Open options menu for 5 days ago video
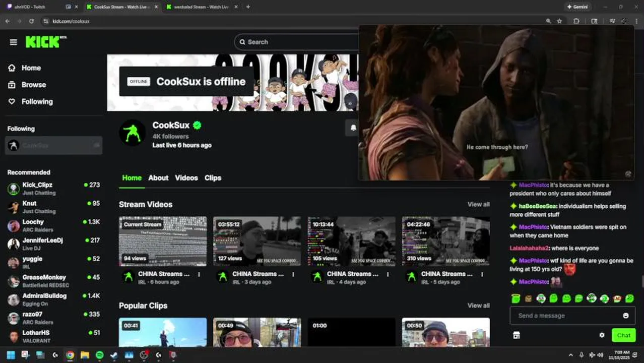 pyautogui.click(x=482, y=275)
